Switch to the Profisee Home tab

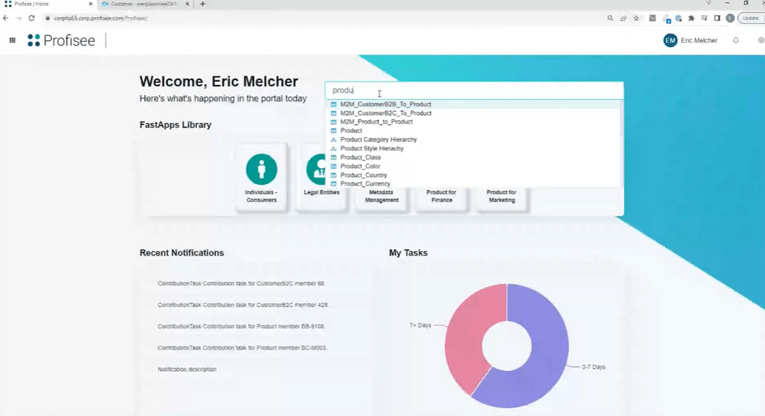click(x=47, y=4)
